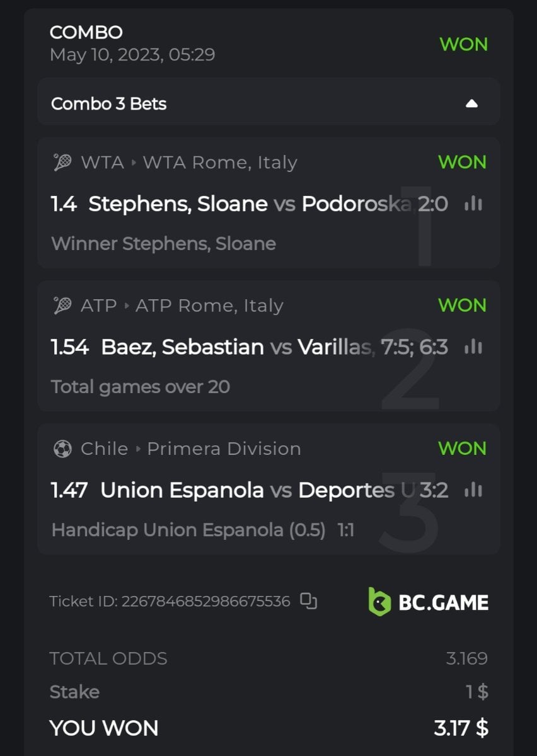Open stats for Union Espanola match
The image size is (537, 756).
pyautogui.click(x=473, y=490)
